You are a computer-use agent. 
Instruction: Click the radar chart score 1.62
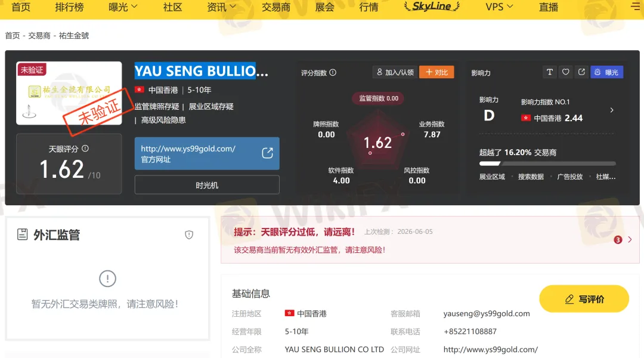tap(377, 143)
